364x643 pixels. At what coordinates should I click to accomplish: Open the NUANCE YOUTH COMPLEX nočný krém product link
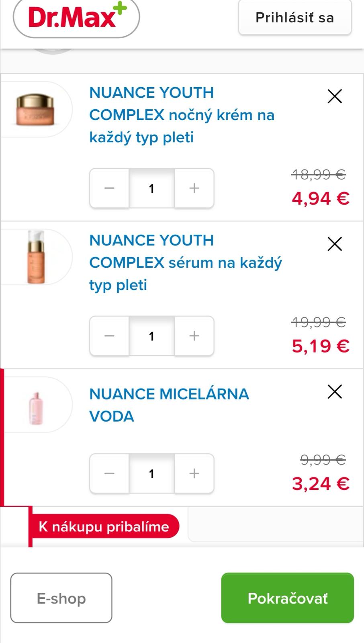[x=181, y=115]
